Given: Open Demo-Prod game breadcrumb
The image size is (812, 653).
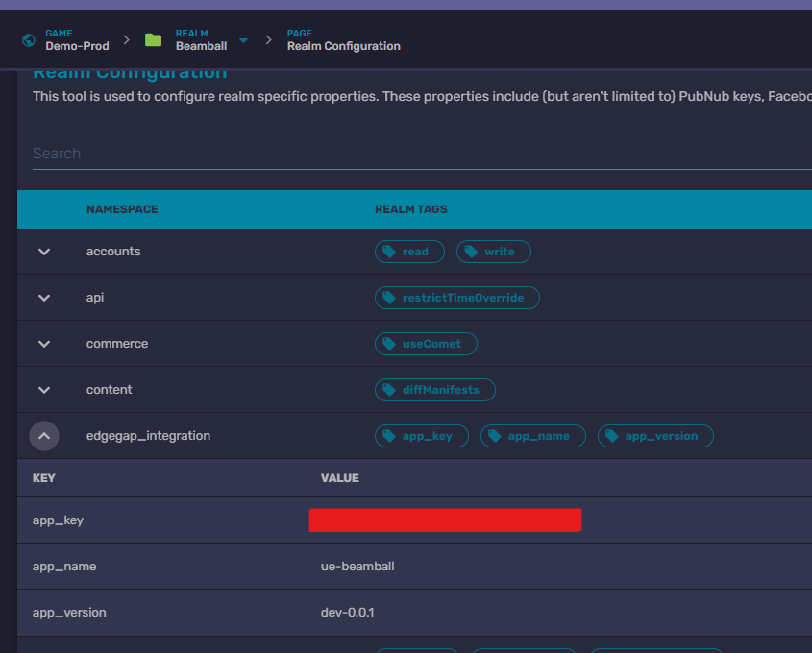Looking at the screenshot, I should [x=77, y=46].
